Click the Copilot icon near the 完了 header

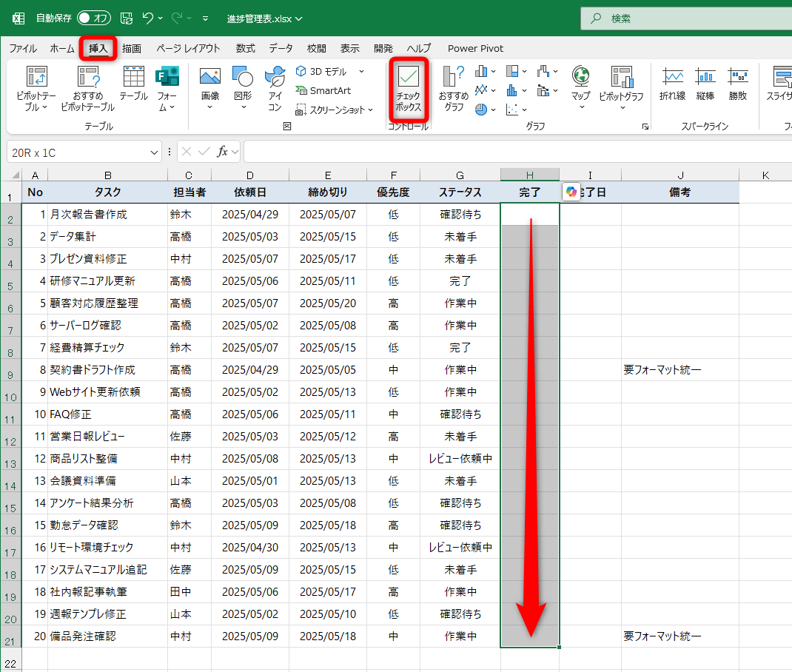click(x=571, y=192)
